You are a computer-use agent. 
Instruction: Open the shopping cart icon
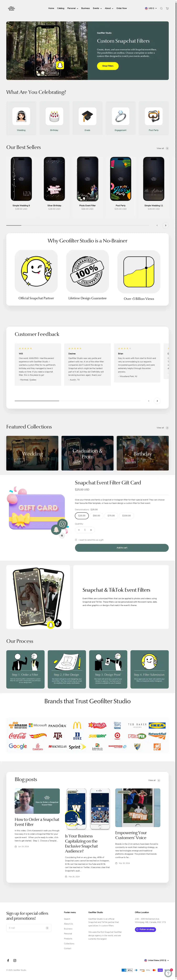(167, 8)
